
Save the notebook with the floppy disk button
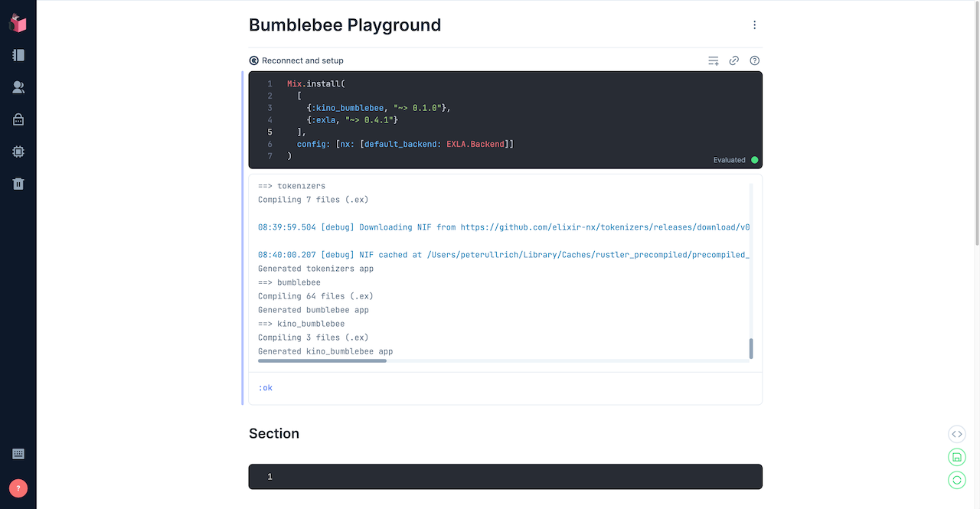[x=956, y=457]
